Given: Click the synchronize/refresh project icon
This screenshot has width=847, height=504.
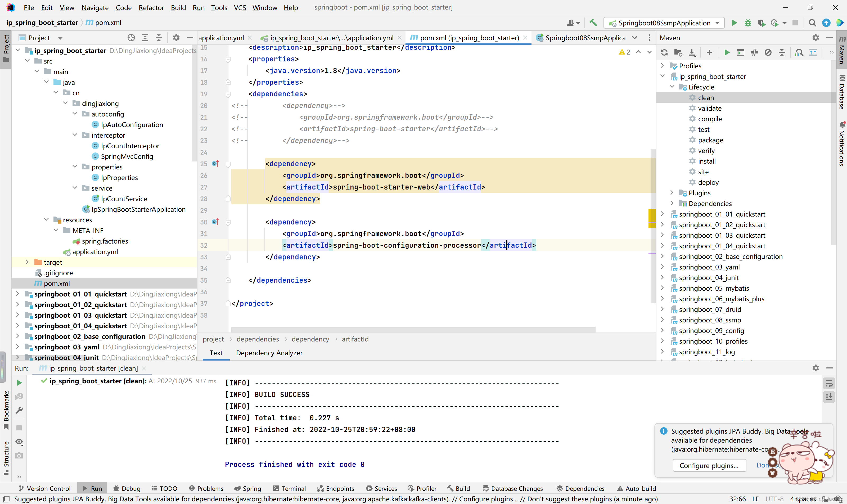Looking at the screenshot, I should pyautogui.click(x=665, y=54).
